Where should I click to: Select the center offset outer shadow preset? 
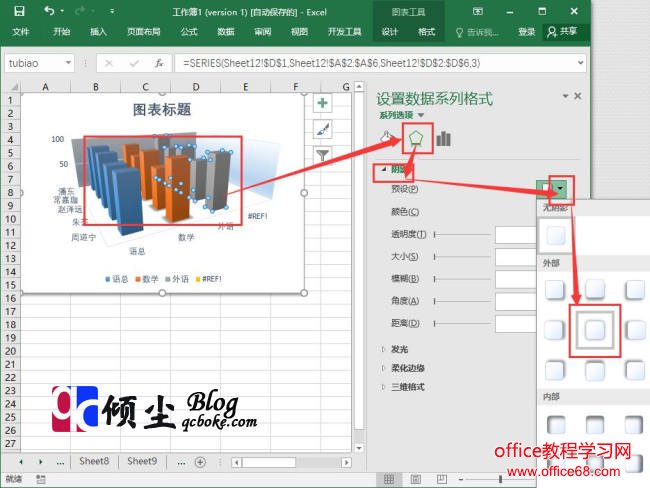tap(595, 330)
